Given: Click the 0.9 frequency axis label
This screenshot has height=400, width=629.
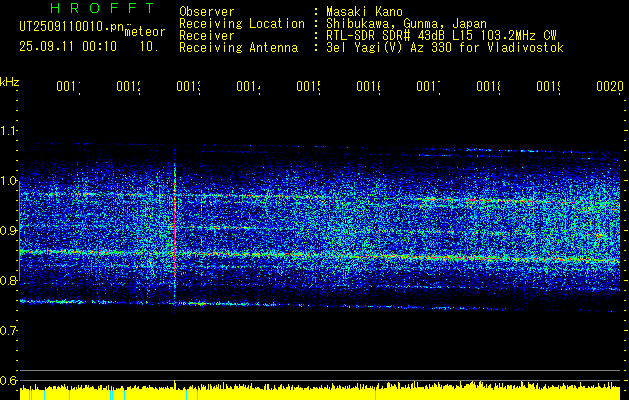Looking at the screenshot, I should [9, 231].
